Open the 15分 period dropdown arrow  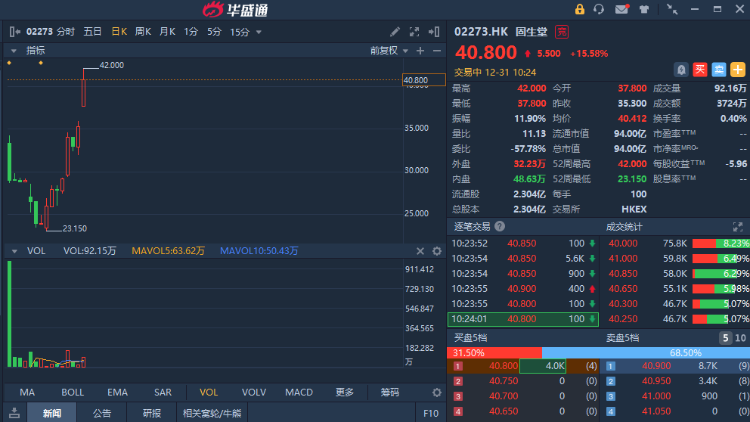click(x=259, y=33)
